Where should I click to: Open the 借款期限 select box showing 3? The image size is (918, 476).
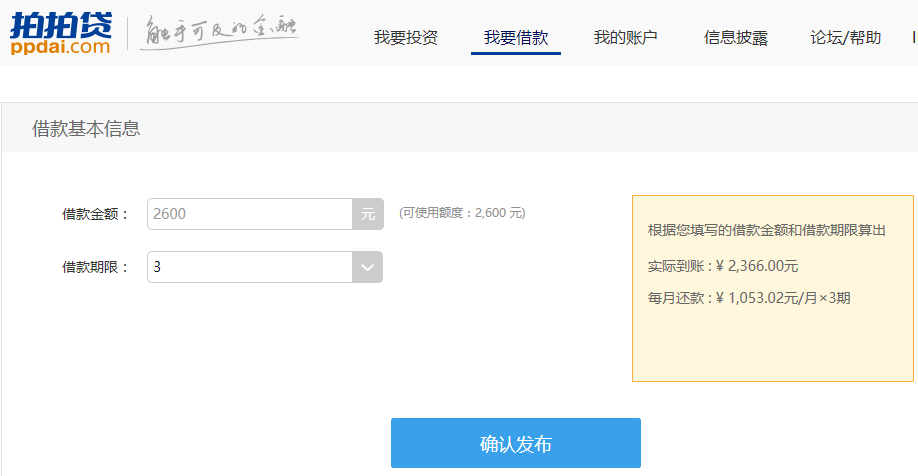pos(265,267)
